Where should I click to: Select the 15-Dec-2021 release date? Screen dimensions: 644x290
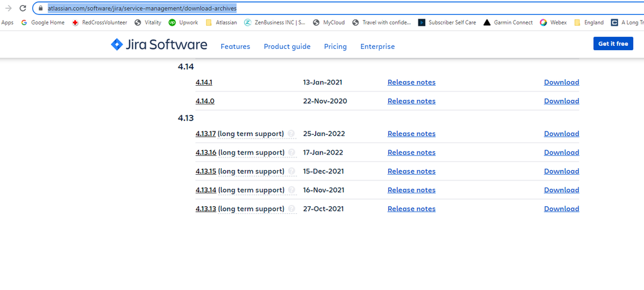pos(323,171)
